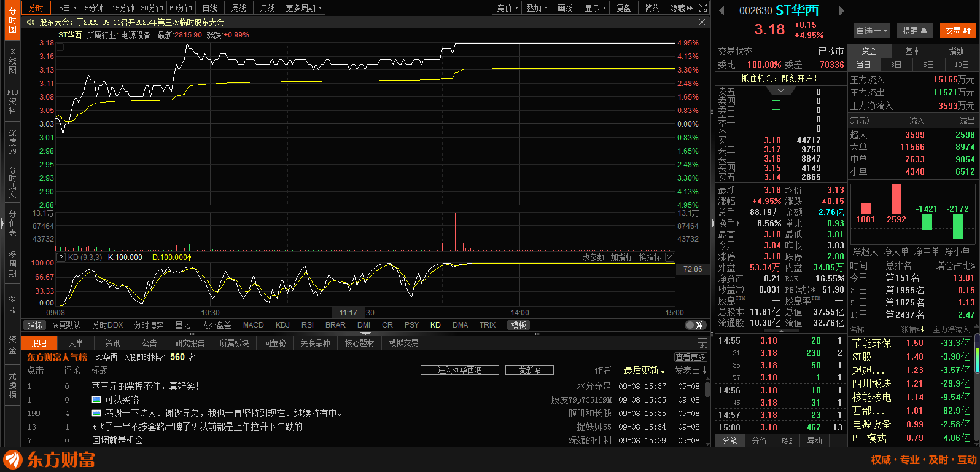This screenshot has width=980, height=472.
Task: Open the 交易 trade button
Action: point(958,31)
